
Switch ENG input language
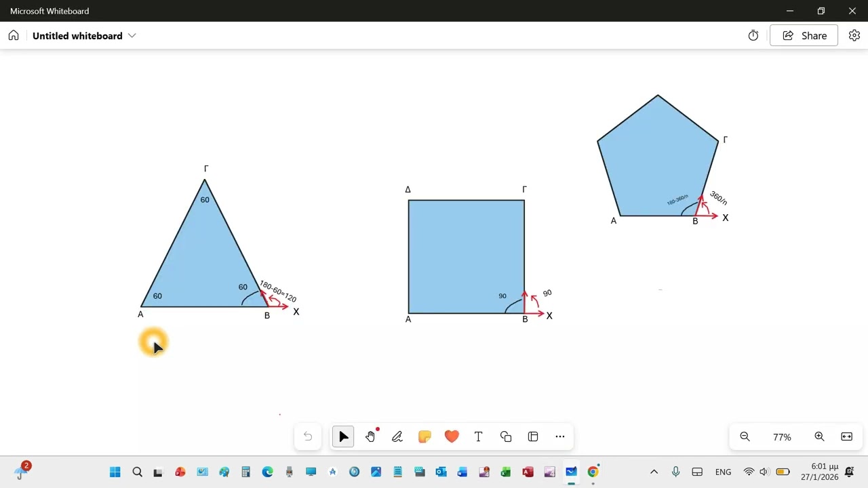tap(723, 472)
